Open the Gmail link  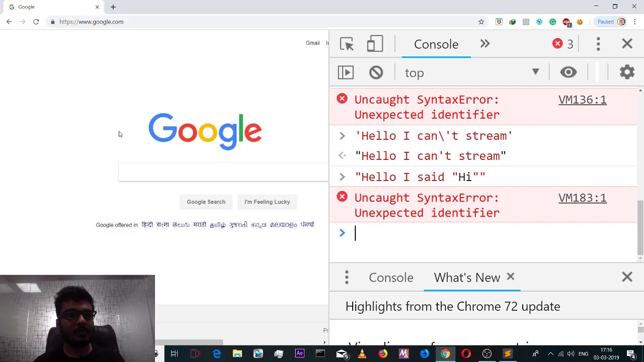click(x=312, y=43)
